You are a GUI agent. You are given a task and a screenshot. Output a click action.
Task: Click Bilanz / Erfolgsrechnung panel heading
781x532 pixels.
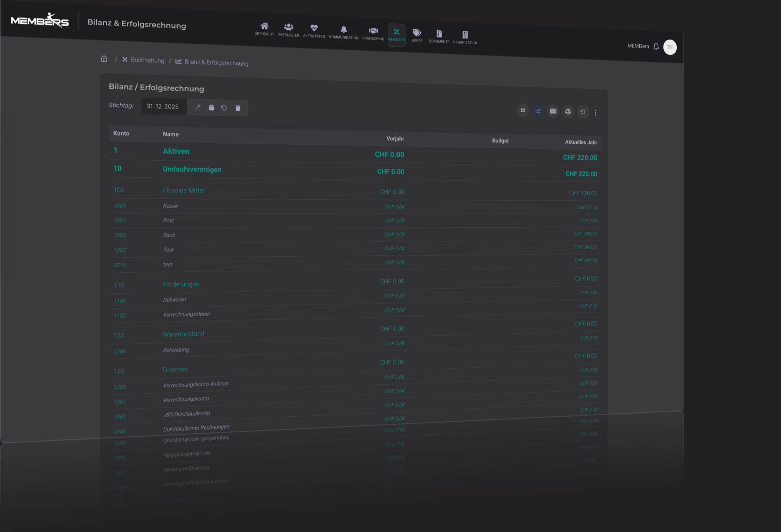click(156, 87)
